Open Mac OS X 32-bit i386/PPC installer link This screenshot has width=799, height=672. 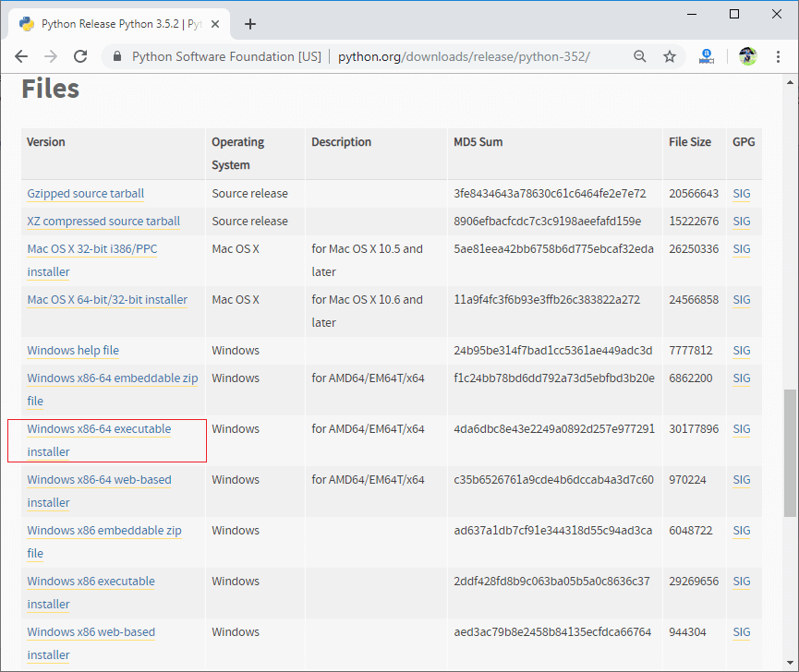[92, 260]
